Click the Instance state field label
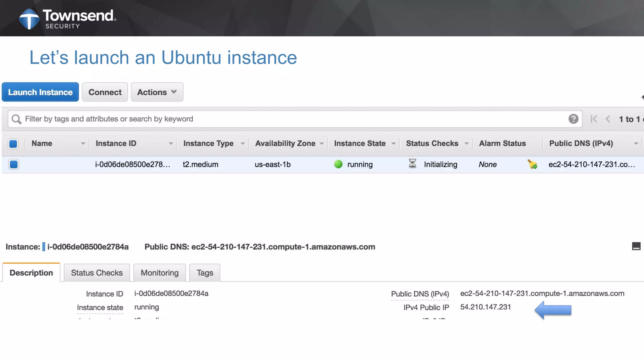644x362 pixels. 100,308
